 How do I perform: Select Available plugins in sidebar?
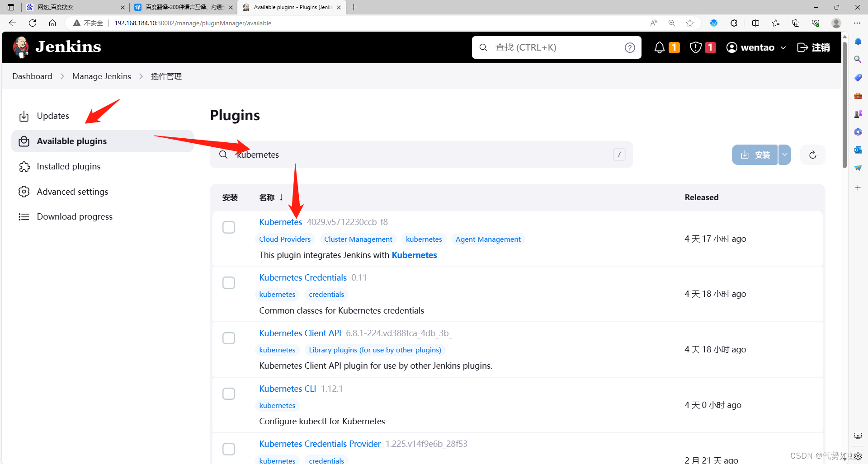tap(103, 141)
